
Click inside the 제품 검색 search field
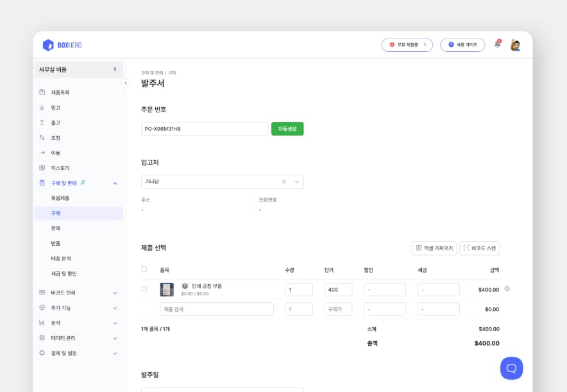coord(216,309)
